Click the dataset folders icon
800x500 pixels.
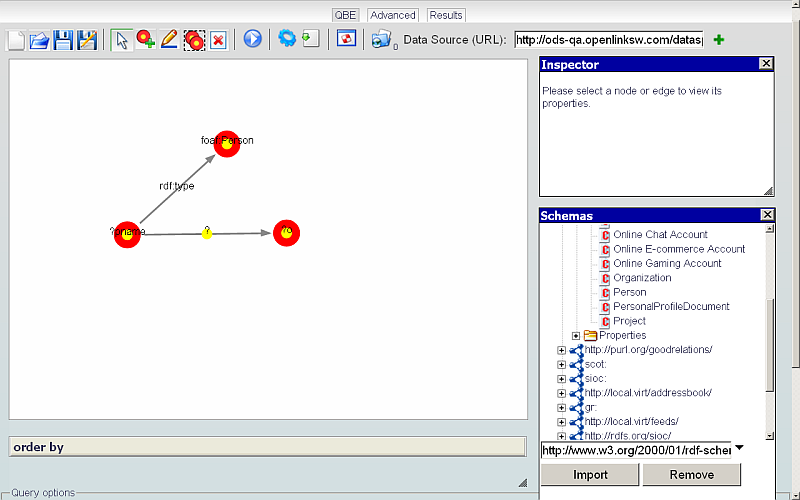point(381,39)
